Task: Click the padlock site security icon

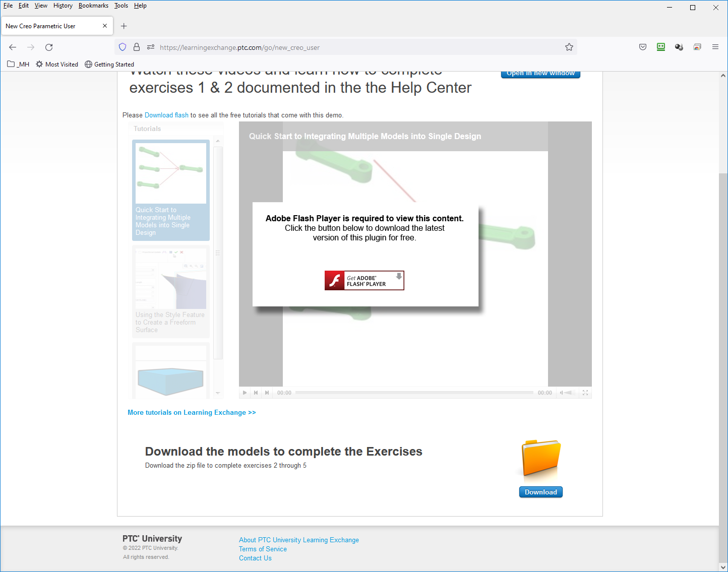Action: pyautogui.click(x=137, y=47)
